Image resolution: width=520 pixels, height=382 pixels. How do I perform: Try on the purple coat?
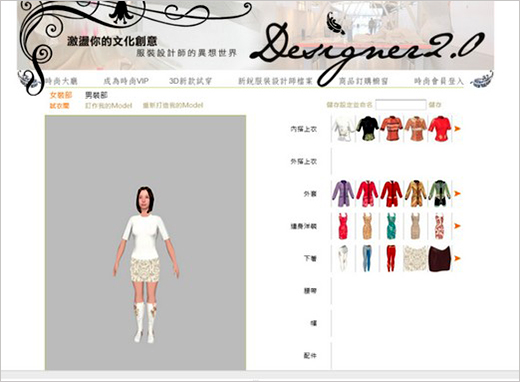[x=343, y=194]
